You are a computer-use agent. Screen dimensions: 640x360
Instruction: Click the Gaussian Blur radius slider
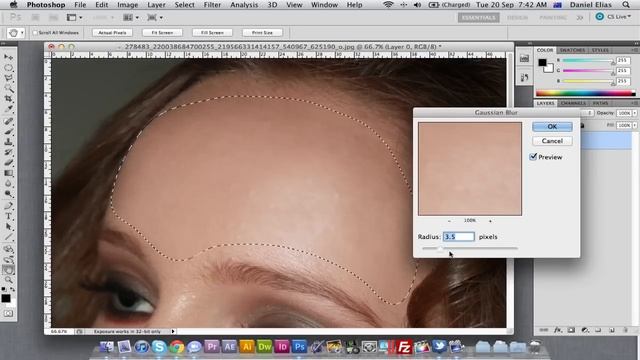tap(470, 248)
